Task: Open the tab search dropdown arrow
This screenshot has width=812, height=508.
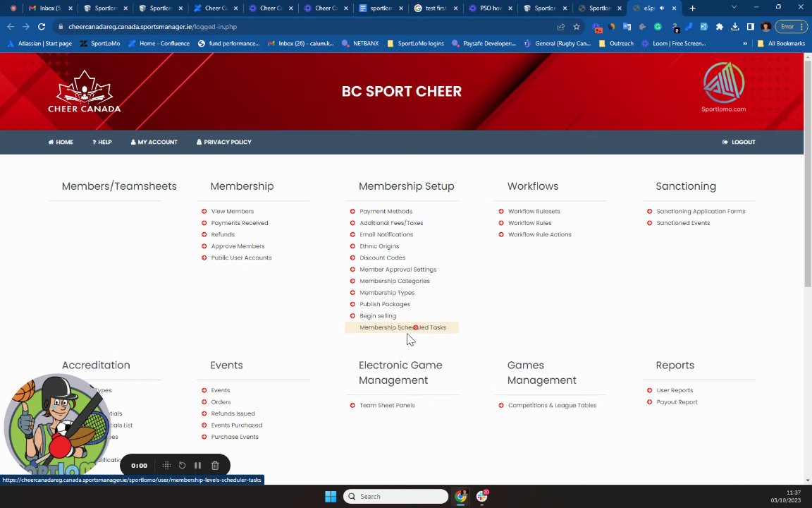Action: tap(734, 7)
